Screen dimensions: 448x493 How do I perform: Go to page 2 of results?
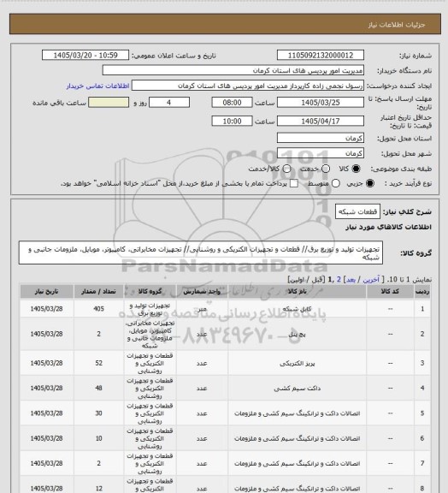click(x=339, y=280)
